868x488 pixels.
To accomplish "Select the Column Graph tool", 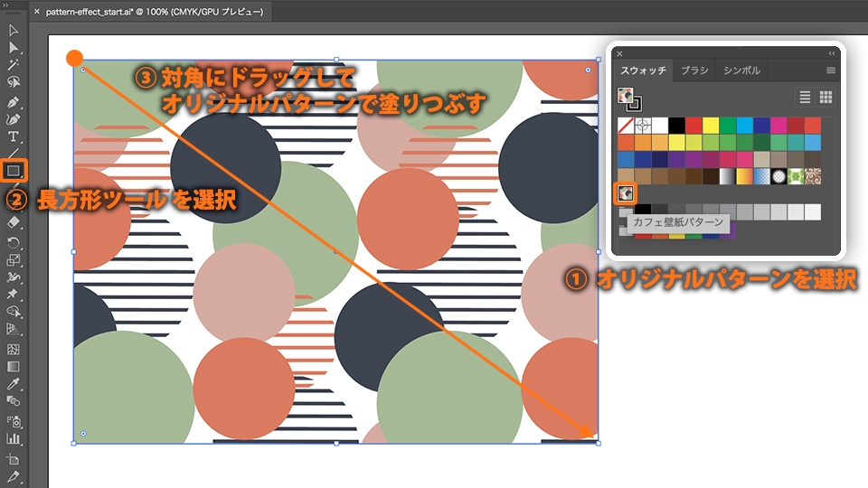I will coord(14,439).
